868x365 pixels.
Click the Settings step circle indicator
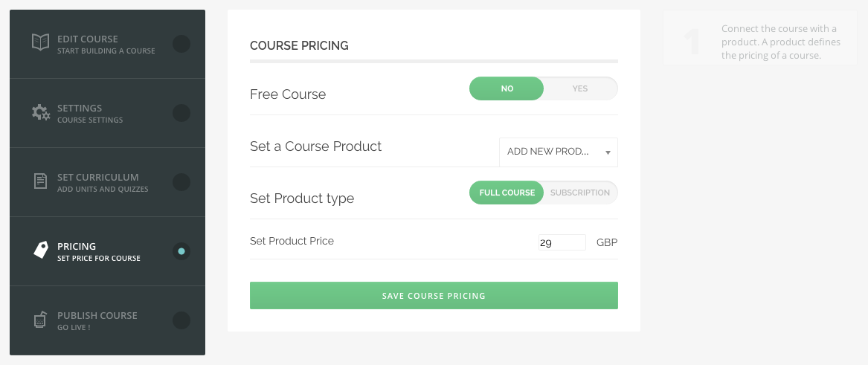click(x=181, y=113)
